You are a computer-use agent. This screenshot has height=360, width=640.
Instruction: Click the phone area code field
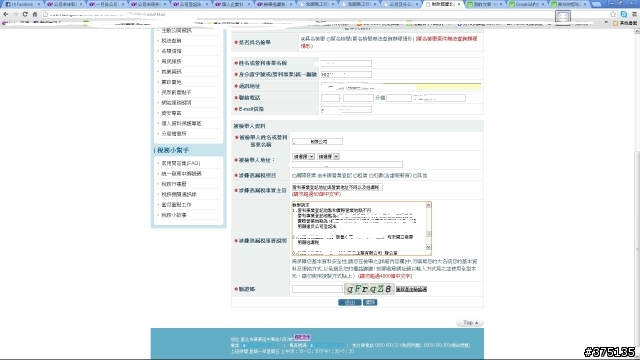click(330, 98)
